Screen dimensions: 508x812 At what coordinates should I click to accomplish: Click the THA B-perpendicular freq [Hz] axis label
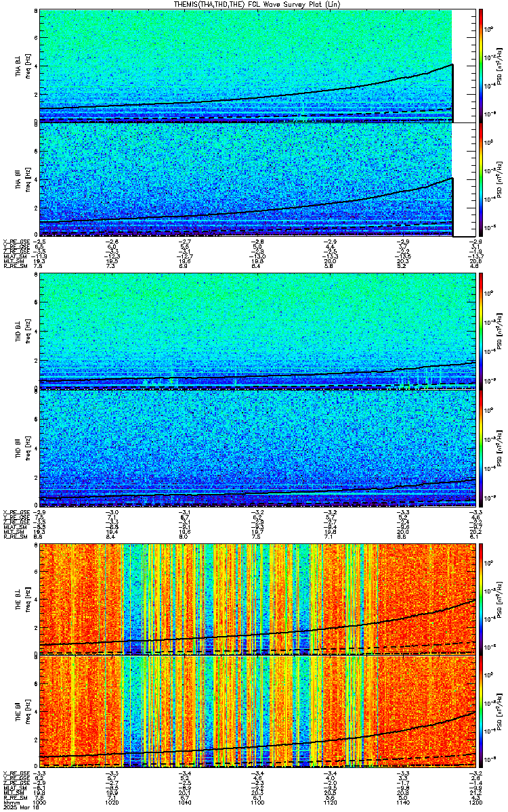tap(28, 66)
